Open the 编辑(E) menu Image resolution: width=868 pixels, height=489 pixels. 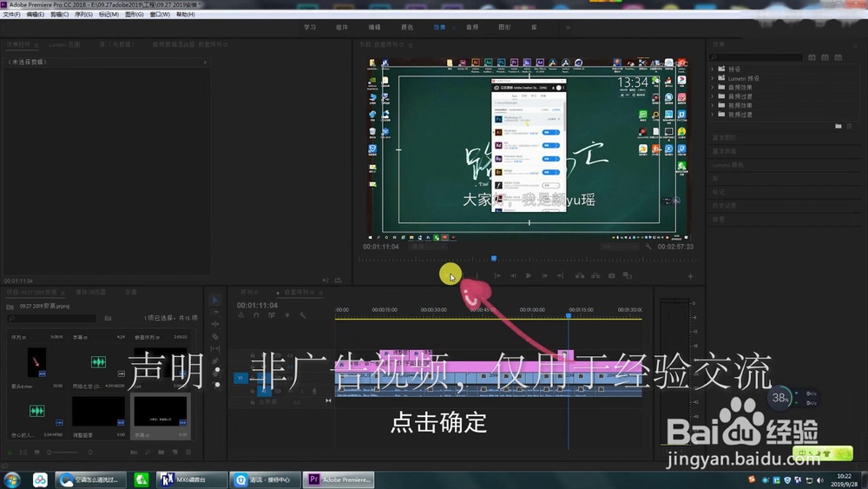36,15
